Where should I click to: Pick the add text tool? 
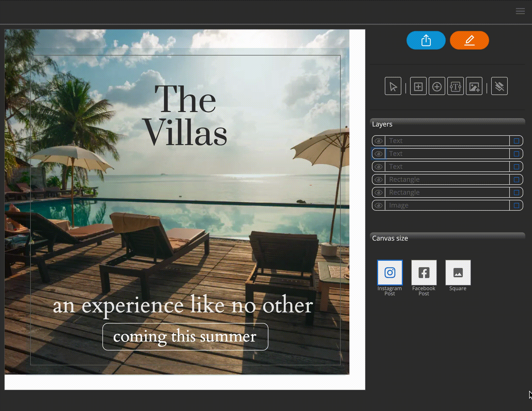(455, 86)
